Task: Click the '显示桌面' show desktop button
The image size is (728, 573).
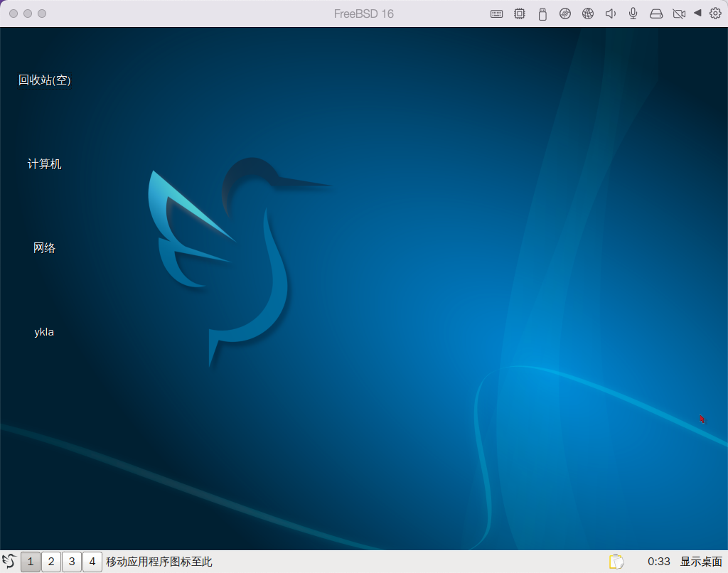Action: coord(701,562)
